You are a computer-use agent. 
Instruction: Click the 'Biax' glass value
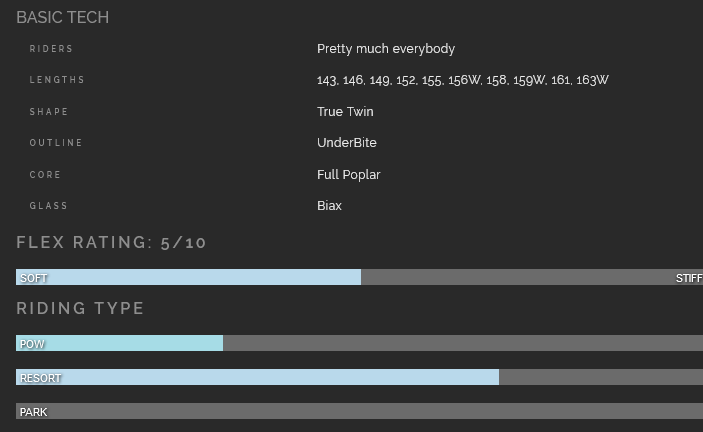330,206
